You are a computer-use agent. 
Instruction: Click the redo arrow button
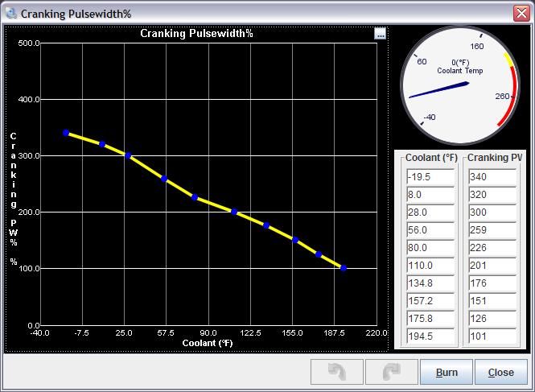click(x=392, y=372)
